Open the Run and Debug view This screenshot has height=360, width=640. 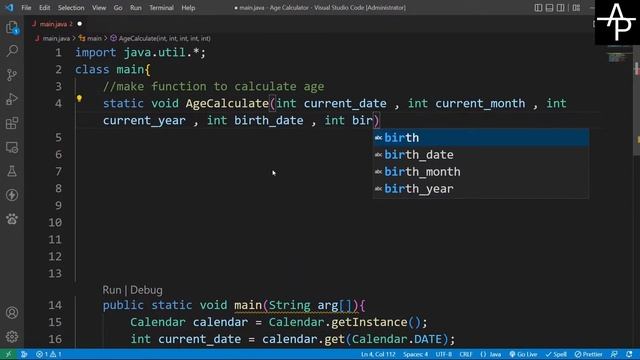click(x=12, y=99)
